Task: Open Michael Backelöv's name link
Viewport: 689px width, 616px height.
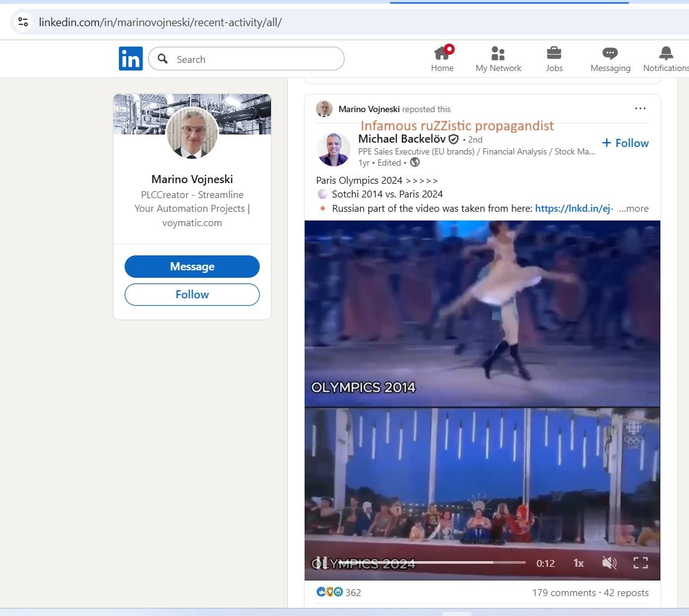Action: (402, 139)
